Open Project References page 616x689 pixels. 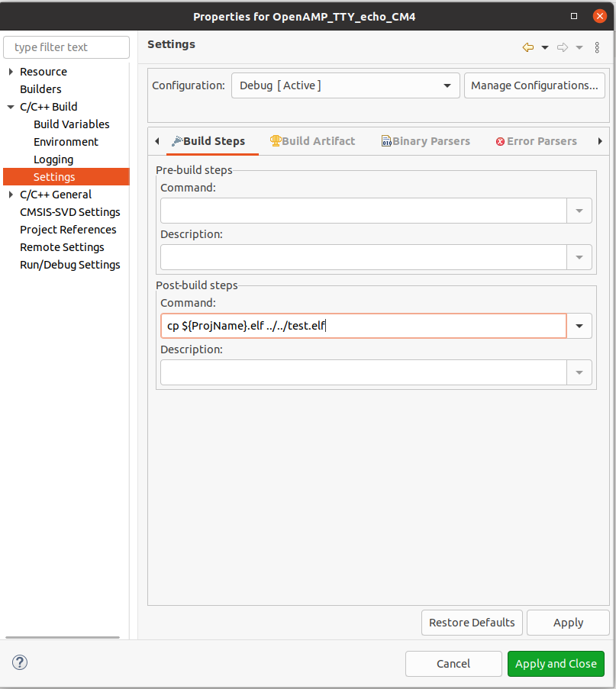pos(68,230)
